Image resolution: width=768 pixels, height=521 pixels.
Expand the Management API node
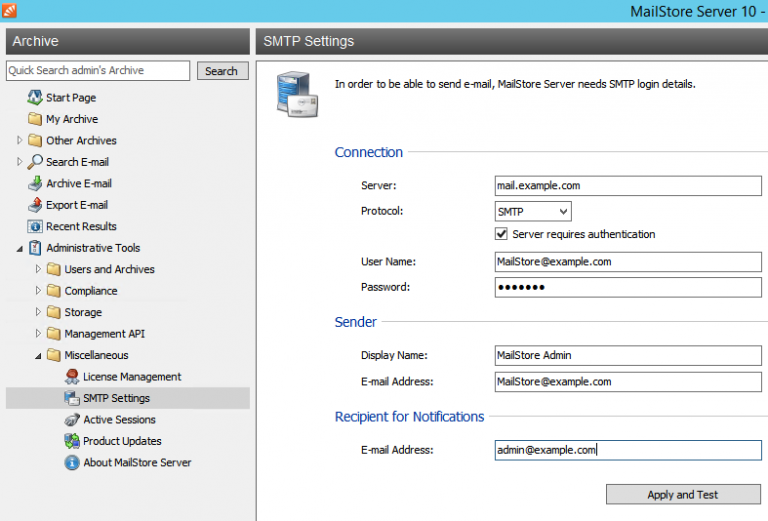pos(38,333)
